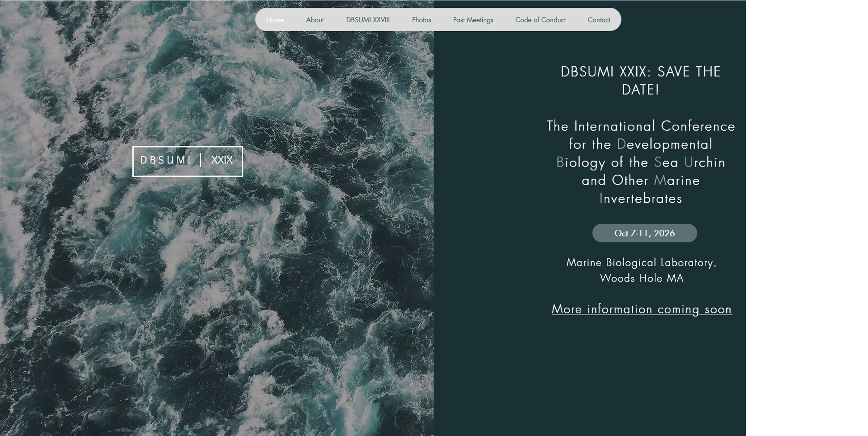Click the Marine Biological Laboratory text line
Viewport: 868px width, 436px height.
(641, 263)
